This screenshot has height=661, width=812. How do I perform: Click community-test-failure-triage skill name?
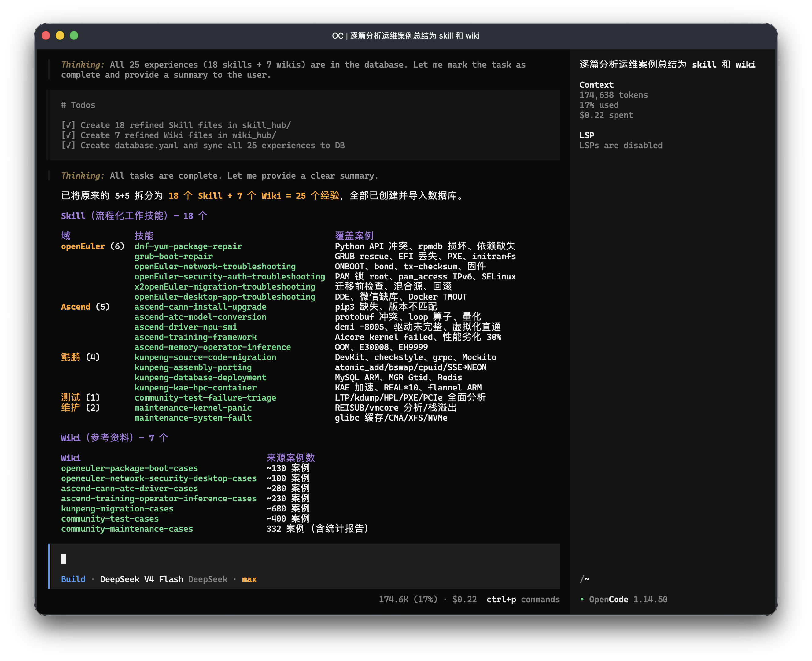tap(205, 397)
